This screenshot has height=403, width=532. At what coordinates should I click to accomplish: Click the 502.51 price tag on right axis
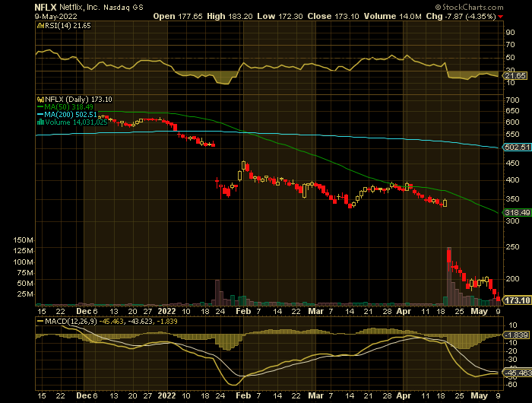click(x=515, y=147)
